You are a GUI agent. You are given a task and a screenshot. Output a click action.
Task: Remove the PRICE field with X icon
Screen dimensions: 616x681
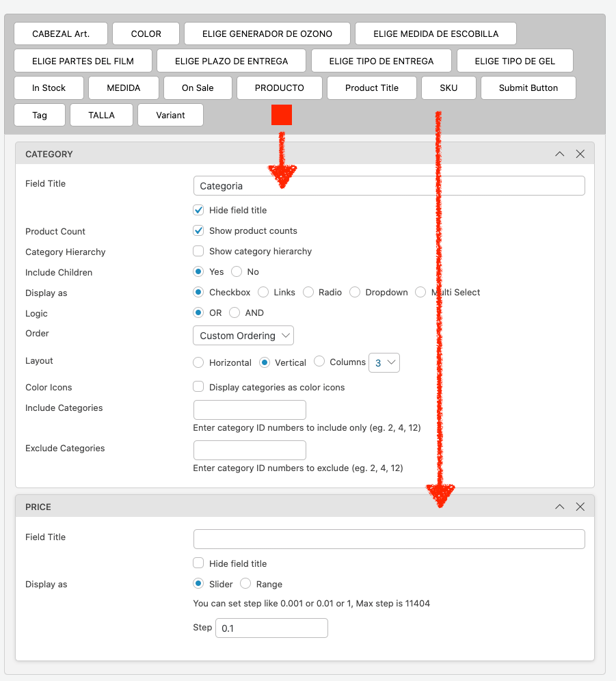pos(580,507)
